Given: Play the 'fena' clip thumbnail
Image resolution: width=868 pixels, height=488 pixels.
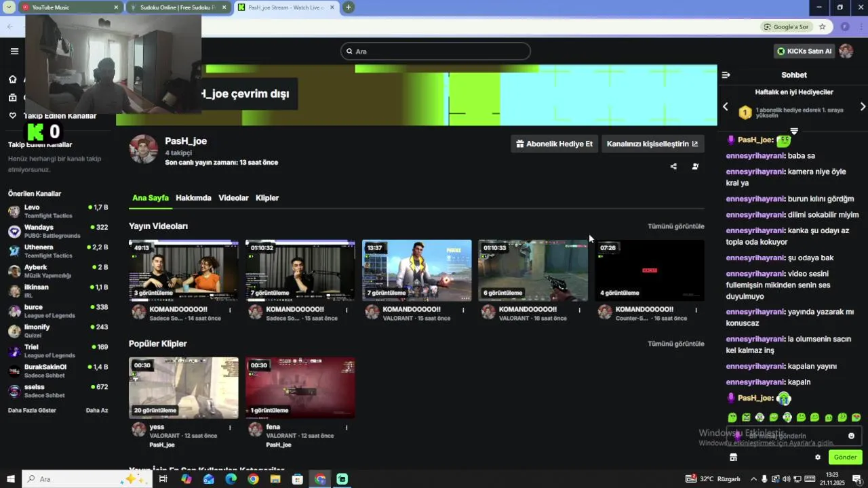Looking at the screenshot, I should pyautogui.click(x=300, y=388).
